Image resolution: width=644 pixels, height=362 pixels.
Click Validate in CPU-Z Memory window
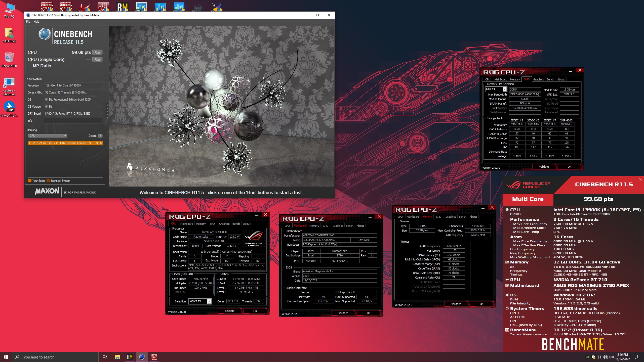(456, 304)
